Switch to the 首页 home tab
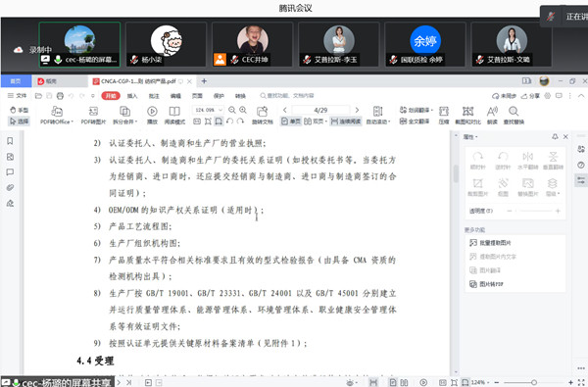 (16, 81)
